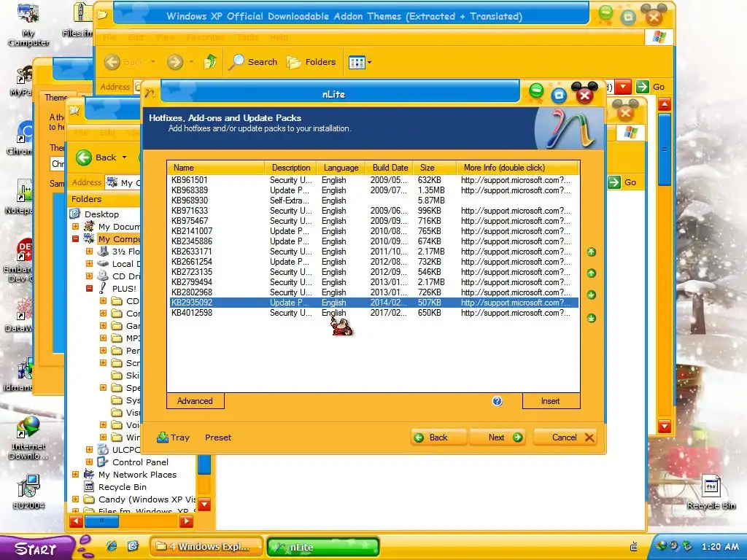The height and width of the screenshot is (560, 747).
Task: Expand the My Documents tree node
Action: tap(75, 227)
